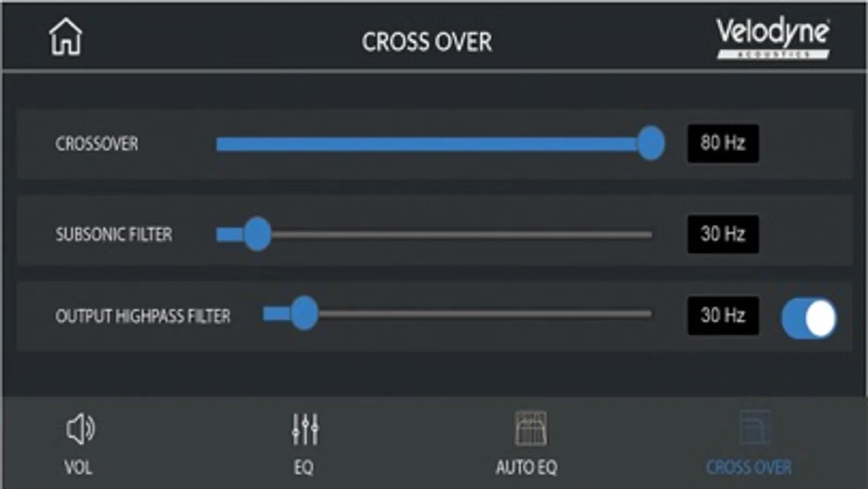This screenshot has width=868, height=489.
Task: Tap the equalizer icon above EQ label
Action: point(306,429)
